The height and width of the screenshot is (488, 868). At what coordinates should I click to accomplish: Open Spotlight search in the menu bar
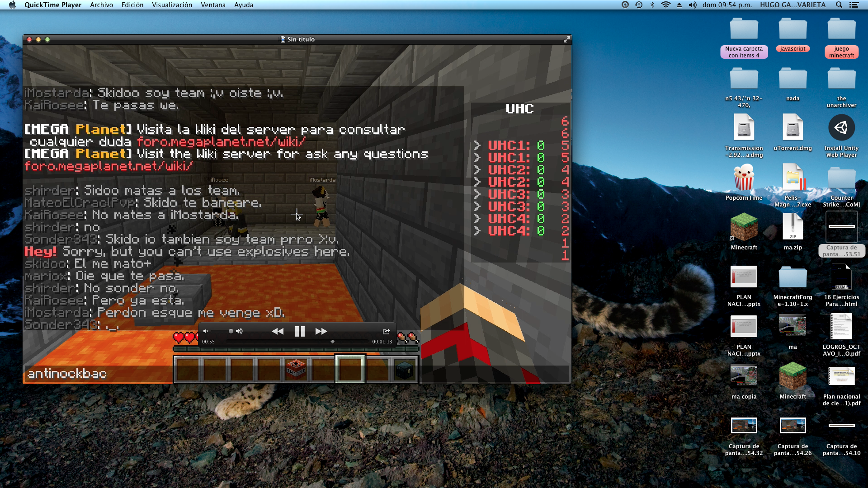839,5
